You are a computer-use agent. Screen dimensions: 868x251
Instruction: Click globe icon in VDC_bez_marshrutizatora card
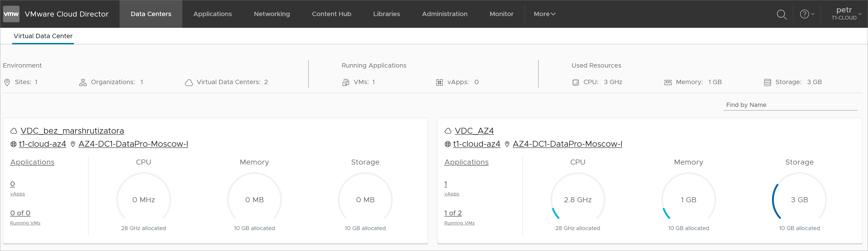tap(14, 144)
